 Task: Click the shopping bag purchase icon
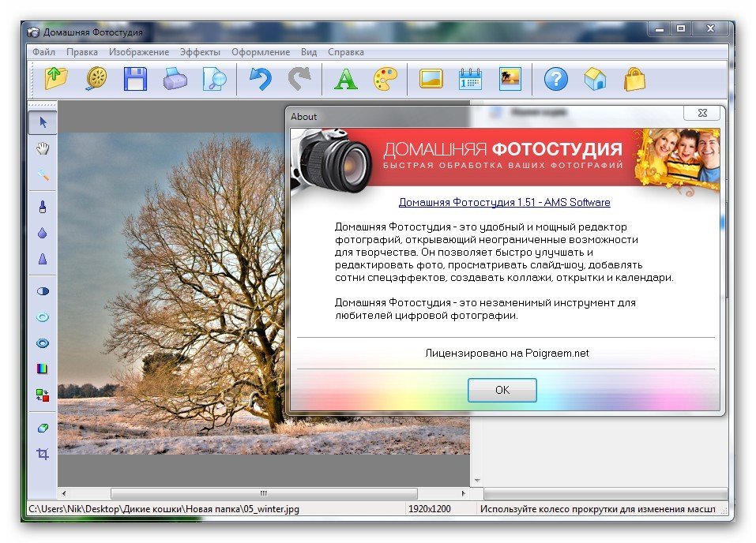pos(634,79)
